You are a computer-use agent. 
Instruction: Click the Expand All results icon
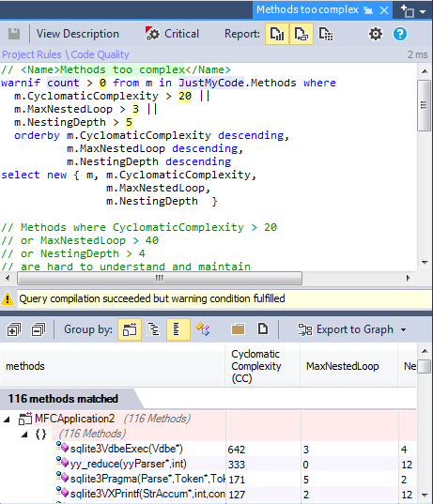click(x=14, y=329)
